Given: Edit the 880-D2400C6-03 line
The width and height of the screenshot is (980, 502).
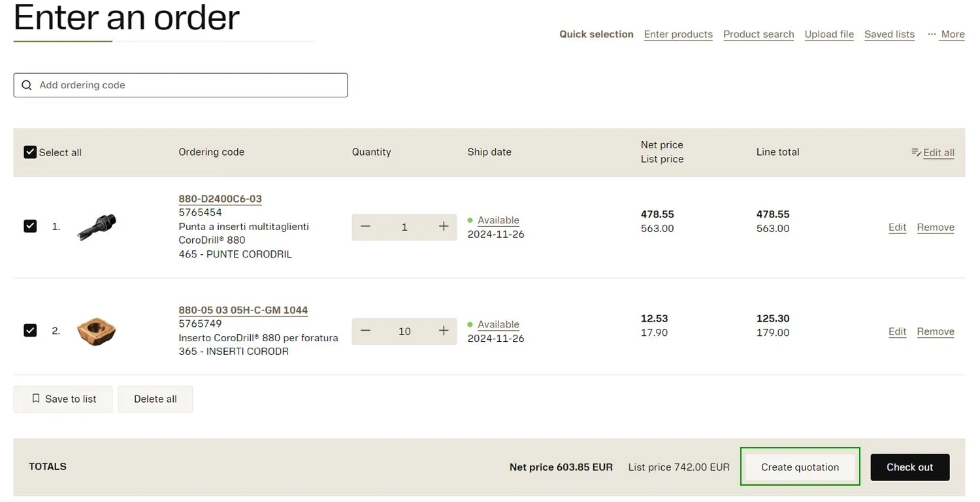Looking at the screenshot, I should point(897,227).
